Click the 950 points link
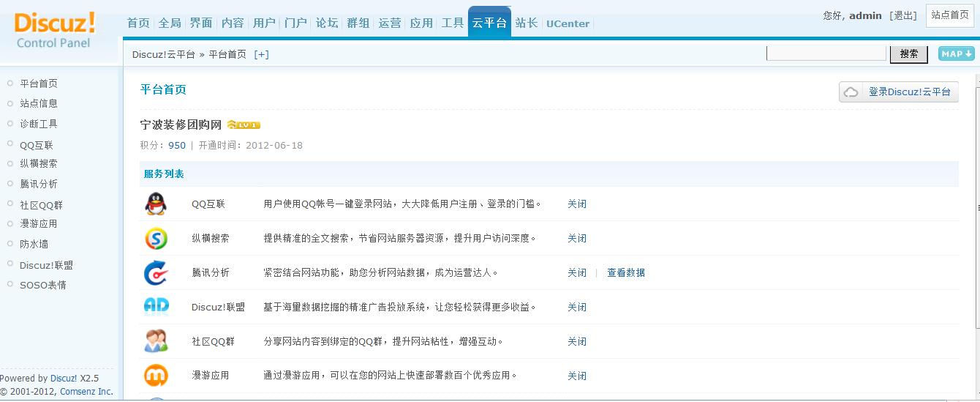 [177, 145]
